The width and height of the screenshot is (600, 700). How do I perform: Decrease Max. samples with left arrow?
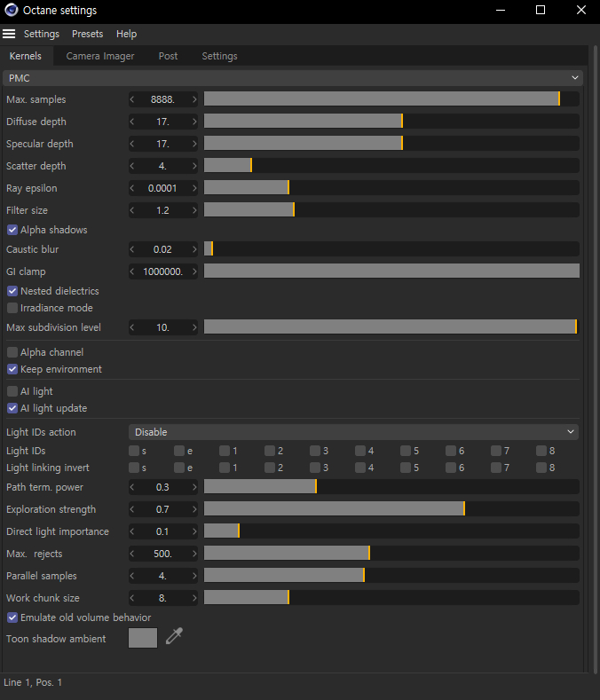point(132,99)
